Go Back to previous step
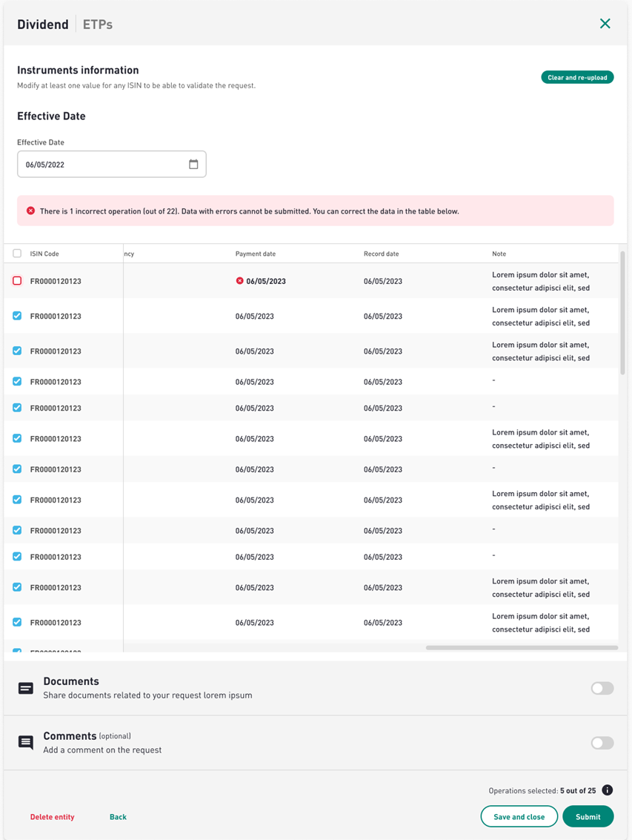The image size is (632, 840). pyautogui.click(x=118, y=817)
